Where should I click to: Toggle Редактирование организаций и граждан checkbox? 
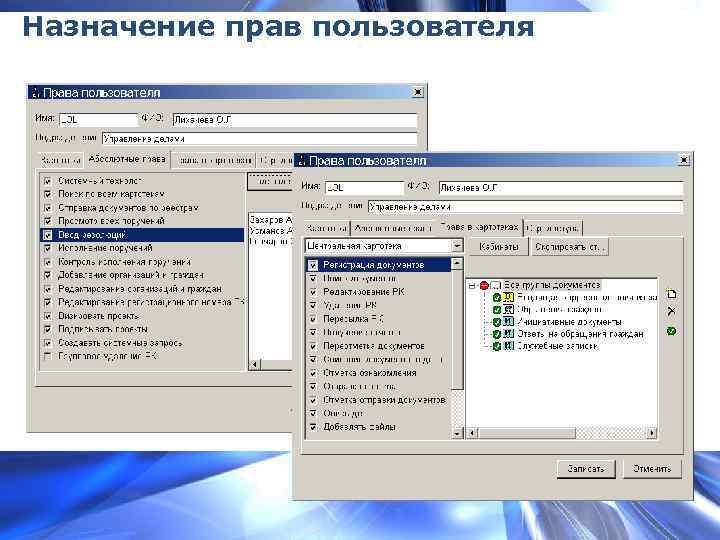(x=48, y=289)
